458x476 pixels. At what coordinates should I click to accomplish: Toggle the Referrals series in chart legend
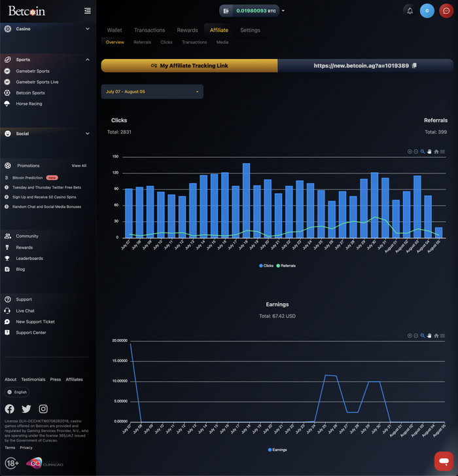(286, 266)
